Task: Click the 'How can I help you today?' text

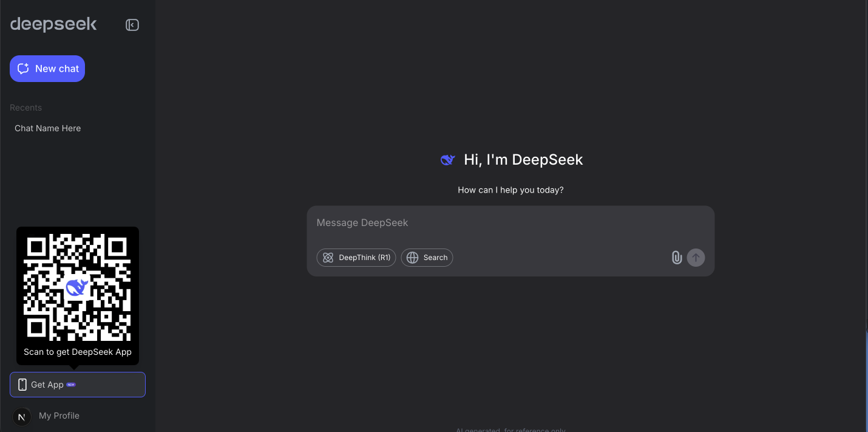Action: point(510,190)
